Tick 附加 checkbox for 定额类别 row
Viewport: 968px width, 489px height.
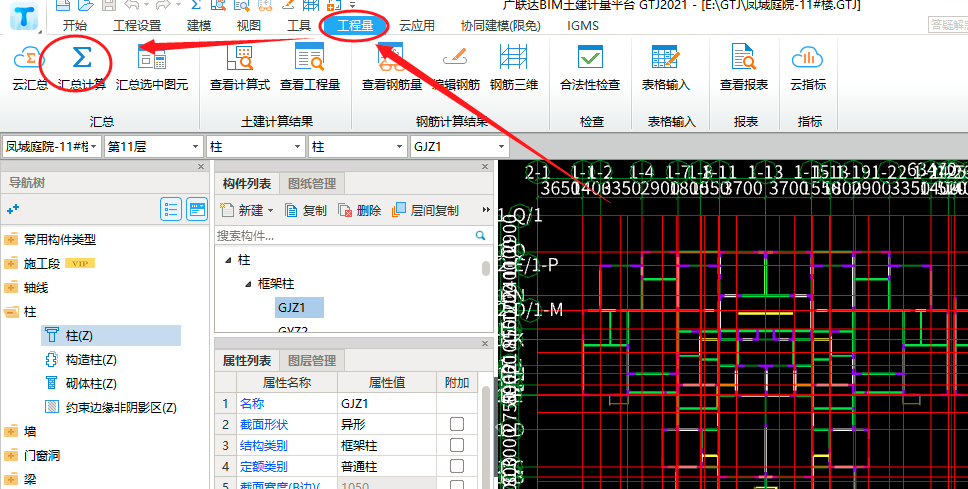pos(457,466)
